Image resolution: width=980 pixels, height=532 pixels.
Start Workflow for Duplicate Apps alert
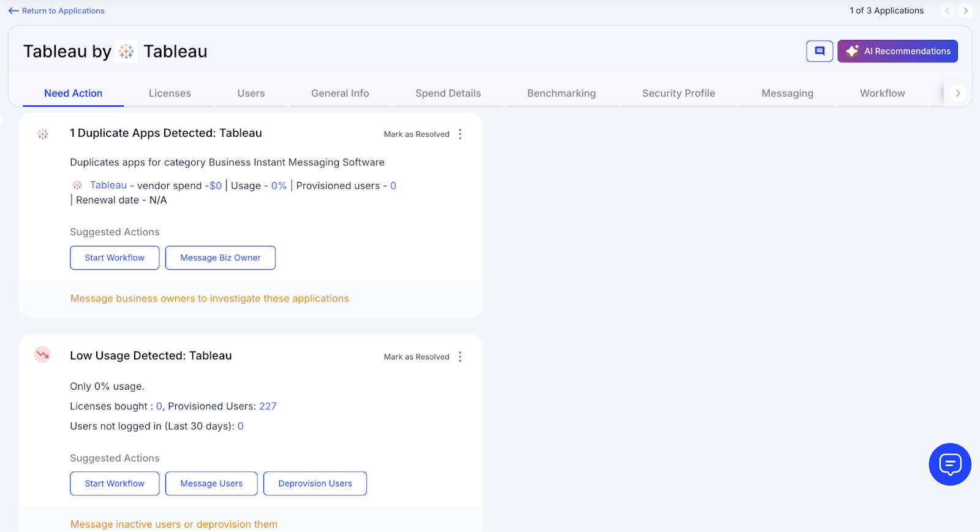(x=115, y=258)
